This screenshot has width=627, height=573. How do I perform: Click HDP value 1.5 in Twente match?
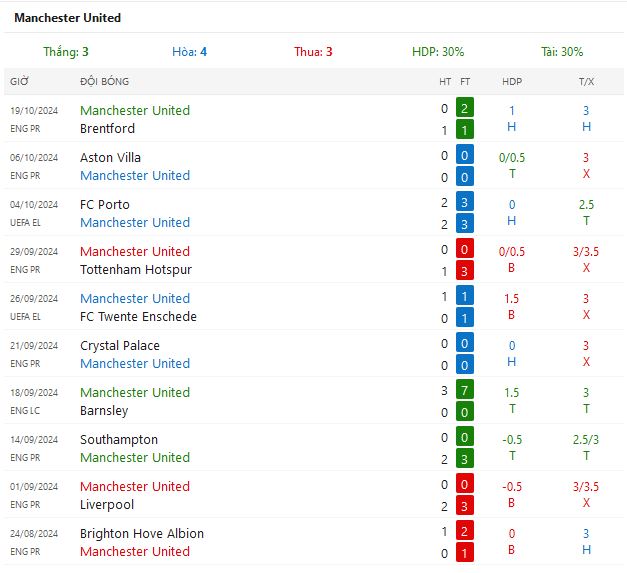pos(512,299)
